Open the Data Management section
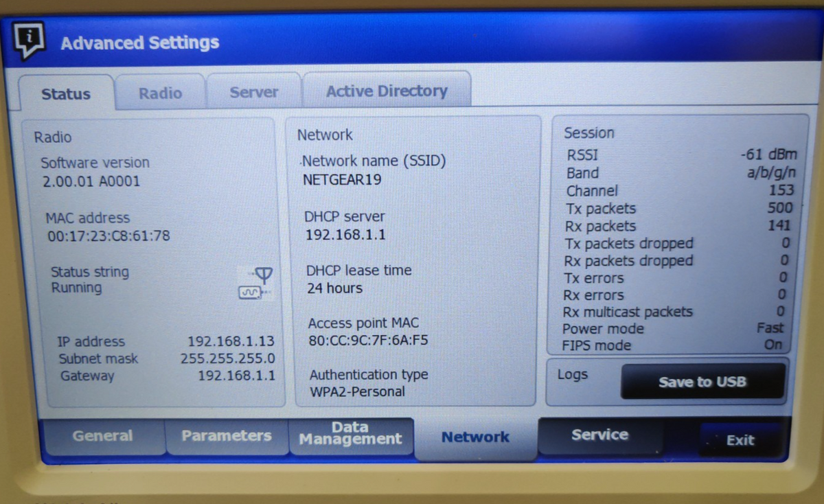 (x=350, y=435)
